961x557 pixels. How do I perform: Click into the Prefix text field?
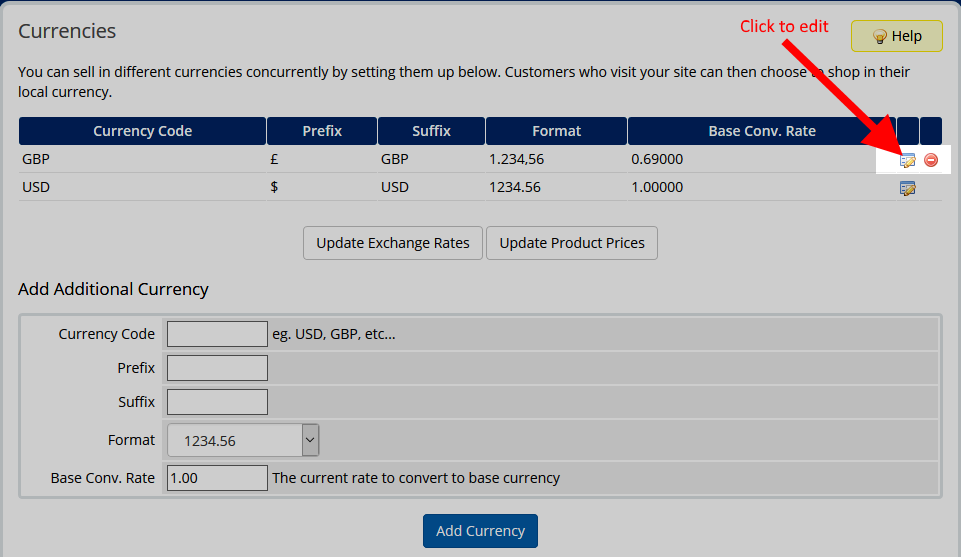click(x=217, y=368)
